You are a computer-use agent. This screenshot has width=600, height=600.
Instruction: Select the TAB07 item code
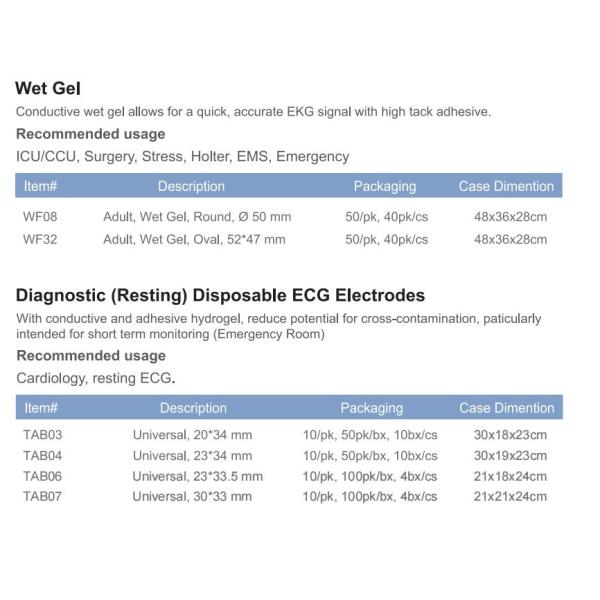tap(42, 496)
